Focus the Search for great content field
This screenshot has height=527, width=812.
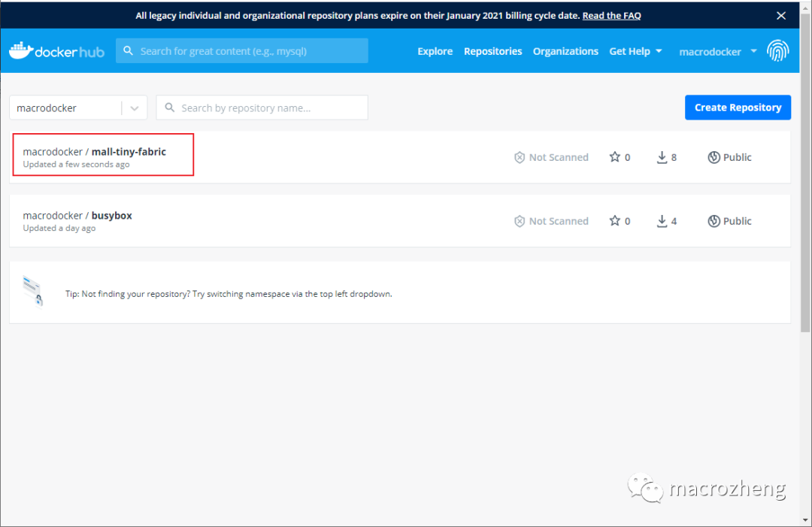pyautogui.click(x=242, y=50)
